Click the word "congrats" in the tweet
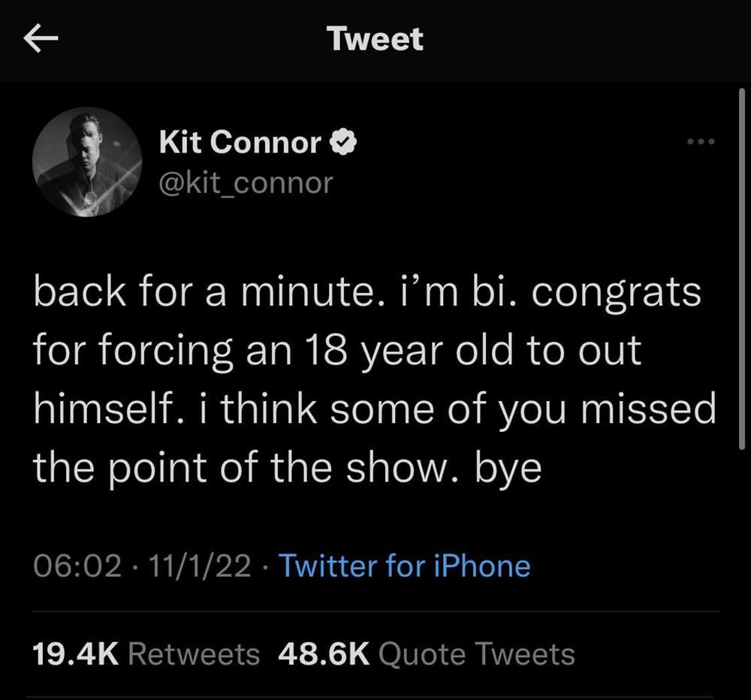This screenshot has width=751, height=700. (x=614, y=294)
